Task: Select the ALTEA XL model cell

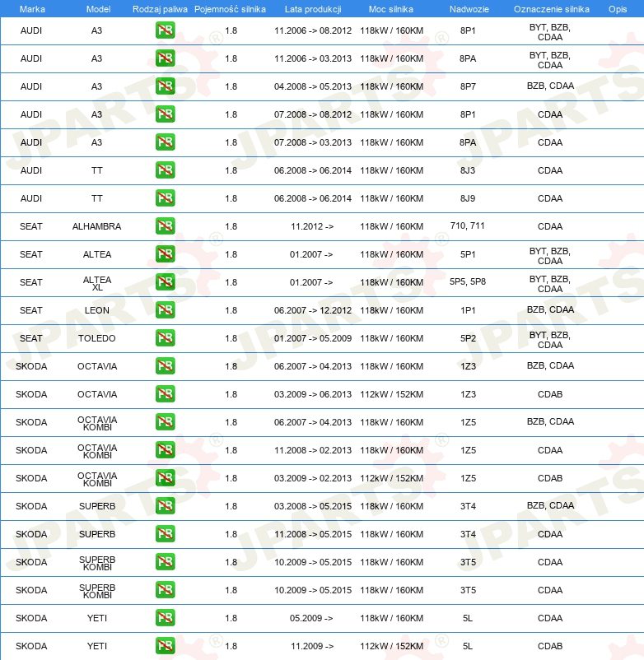Action: (x=97, y=283)
